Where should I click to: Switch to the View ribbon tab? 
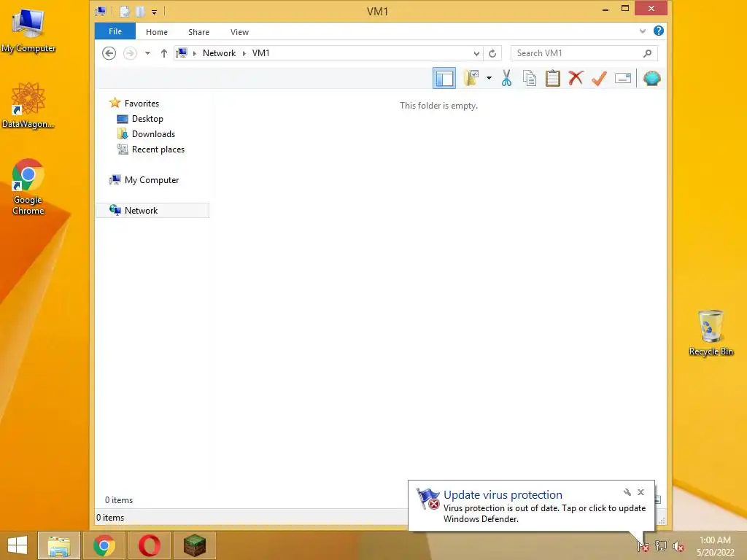pyautogui.click(x=239, y=32)
